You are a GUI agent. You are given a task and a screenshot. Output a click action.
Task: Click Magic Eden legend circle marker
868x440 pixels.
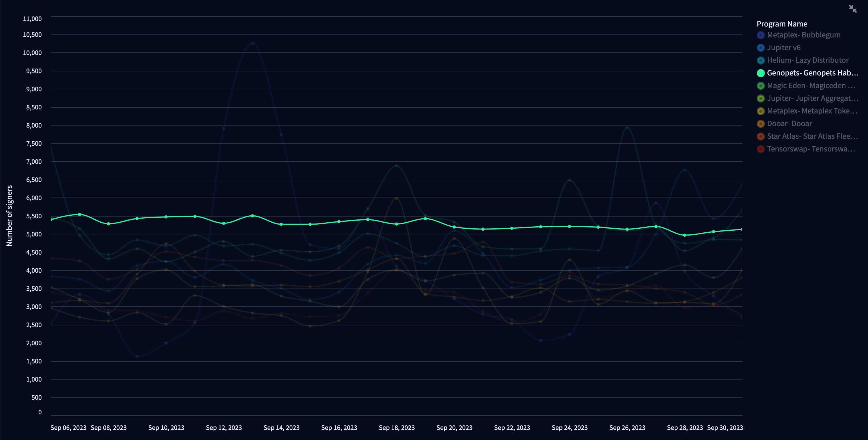click(x=761, y=86)
